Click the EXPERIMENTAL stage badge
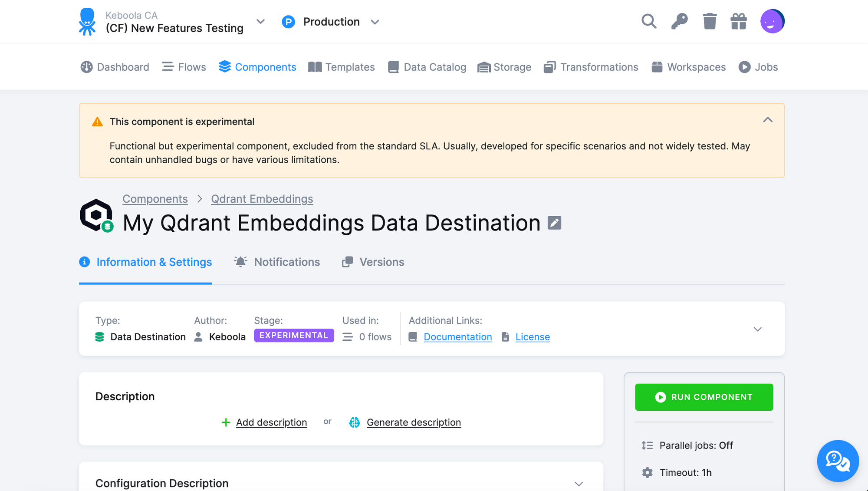This screenshot has width=868, height=491. [294, 336]
